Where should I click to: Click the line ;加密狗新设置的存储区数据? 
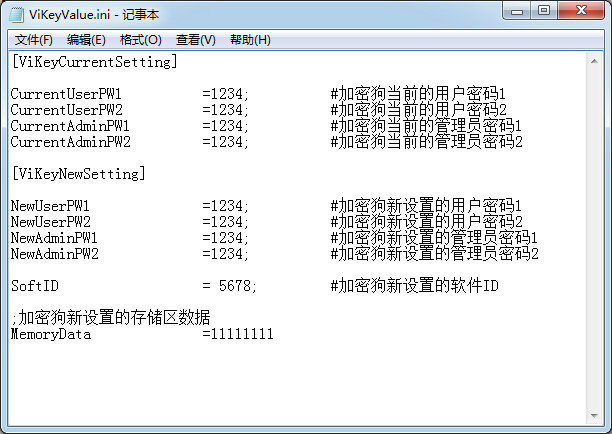click(x=111, y=318)
